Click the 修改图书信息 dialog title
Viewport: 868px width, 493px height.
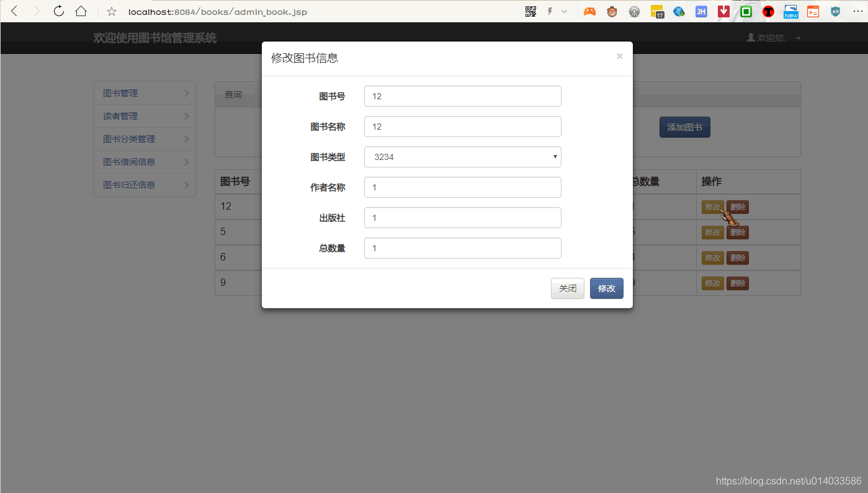(x=305, y=58)
